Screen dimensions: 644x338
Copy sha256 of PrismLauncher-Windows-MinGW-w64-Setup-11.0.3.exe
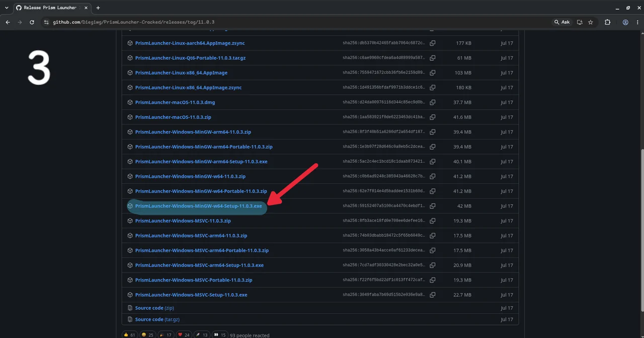click(433, 206)
